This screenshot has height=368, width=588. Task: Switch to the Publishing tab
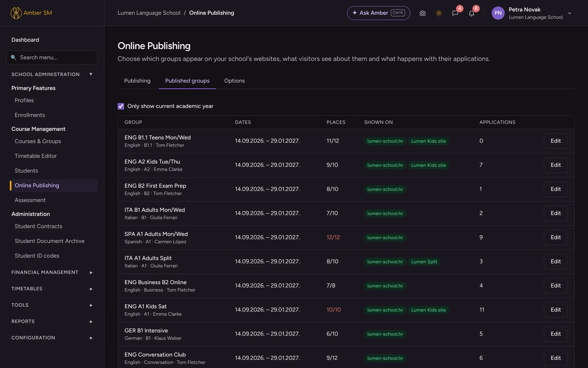click(x=137, y=81)
